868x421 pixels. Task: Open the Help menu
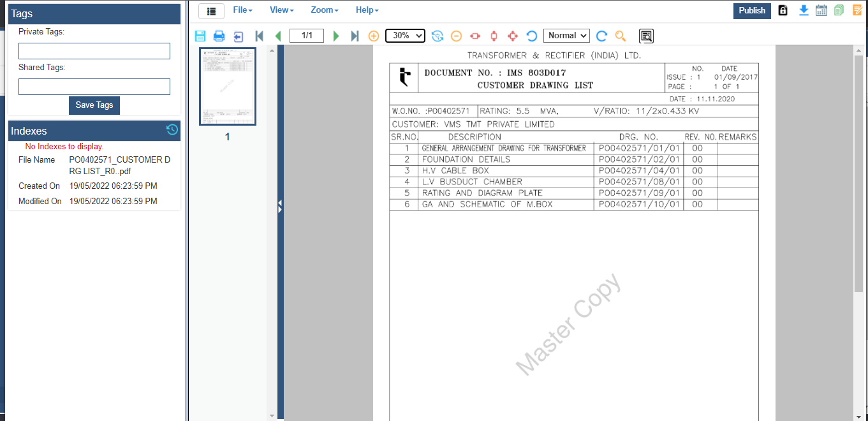click(x=367, y=10)
